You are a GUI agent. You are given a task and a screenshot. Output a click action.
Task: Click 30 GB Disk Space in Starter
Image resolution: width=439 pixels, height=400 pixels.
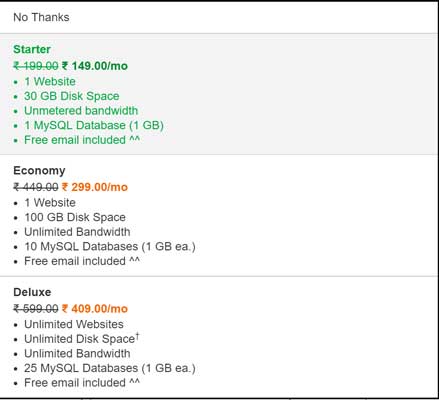click(x=72, y=96)
